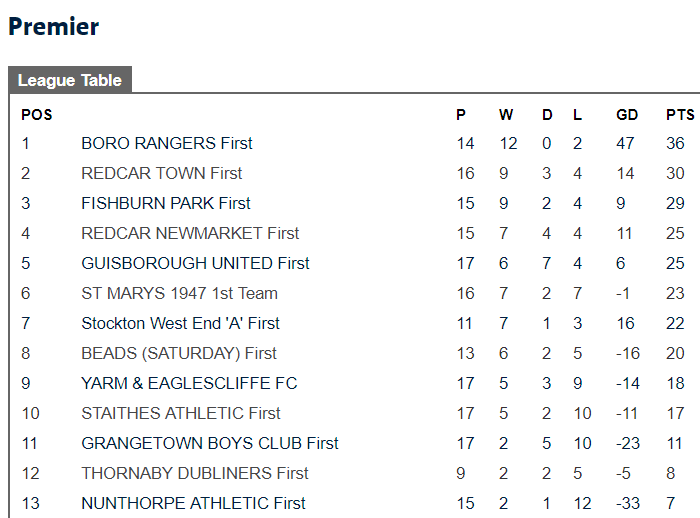
Task: Click the Premier division heading
Action: tap(54, 26)
